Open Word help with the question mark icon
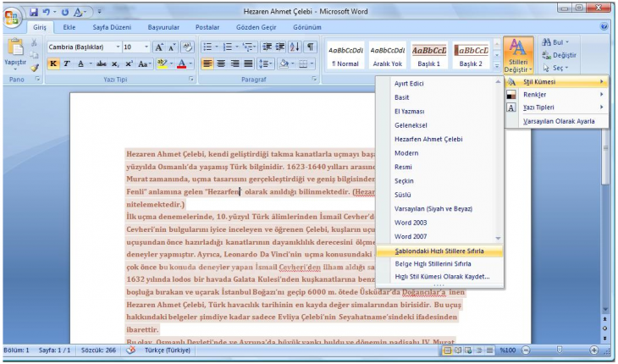618x364 pixels. [x=604, y=26]
